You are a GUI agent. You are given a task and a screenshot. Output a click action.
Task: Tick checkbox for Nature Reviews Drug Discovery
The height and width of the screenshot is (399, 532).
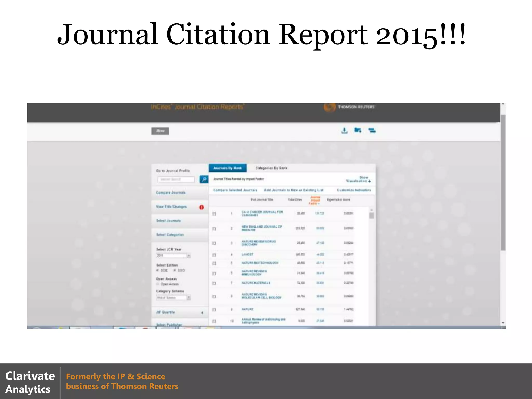pos(214,243)
